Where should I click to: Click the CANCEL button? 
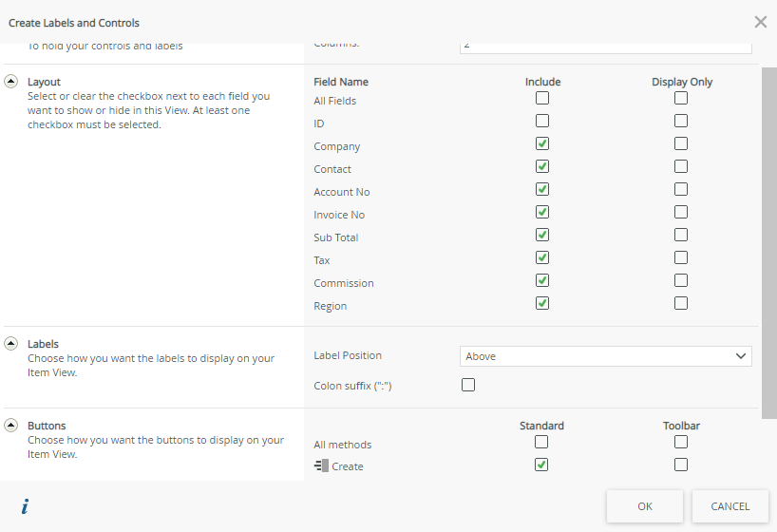coord(730,506)
